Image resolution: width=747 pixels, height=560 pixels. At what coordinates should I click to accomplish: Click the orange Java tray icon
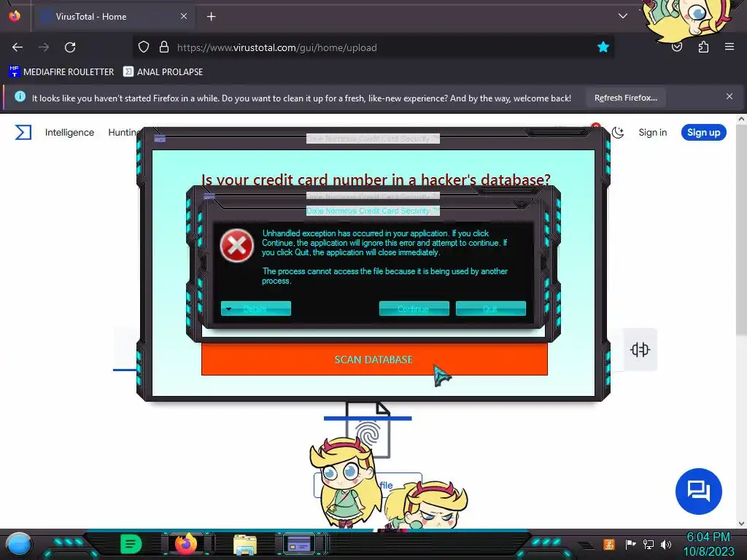point(609,544)
